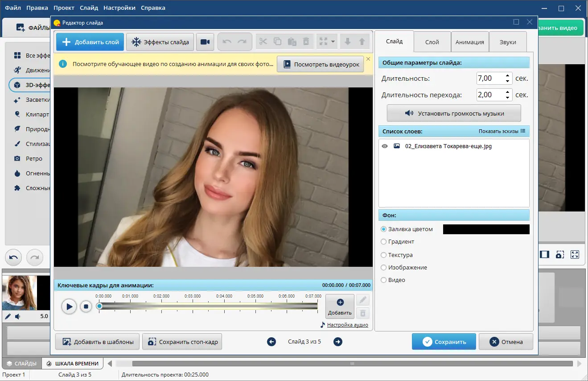Click Установить громкость музыки
The image size is (588, 381).
454,113
